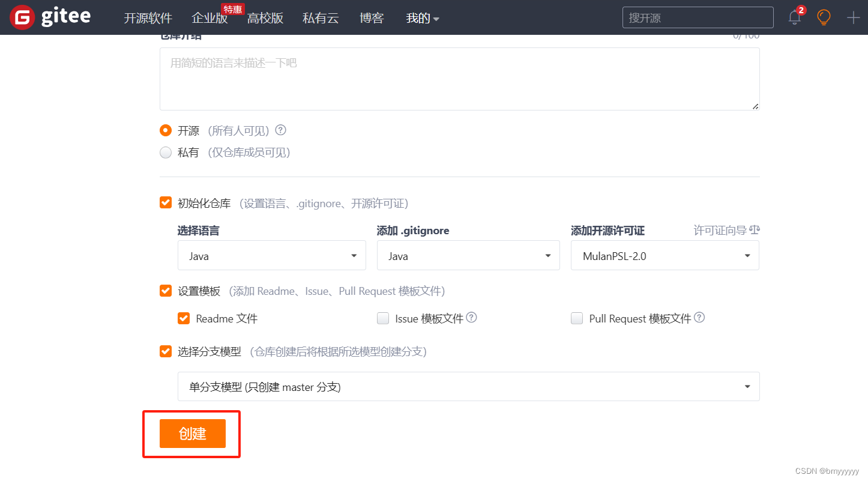Click the 特惠 badge on 企业版

coord(232,9)
